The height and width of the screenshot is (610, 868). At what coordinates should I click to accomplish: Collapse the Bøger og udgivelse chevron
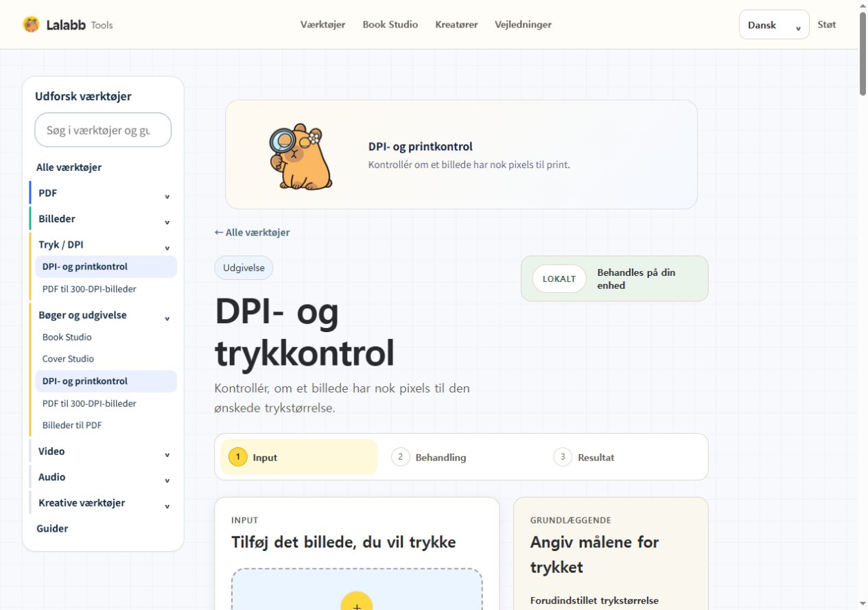167,318
